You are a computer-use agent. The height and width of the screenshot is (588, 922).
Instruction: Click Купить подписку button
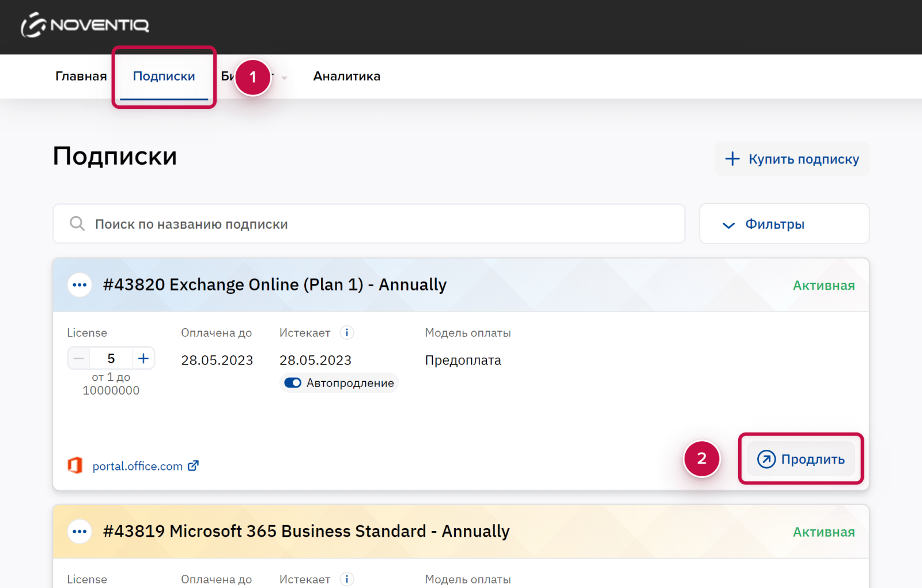(792, 159)
